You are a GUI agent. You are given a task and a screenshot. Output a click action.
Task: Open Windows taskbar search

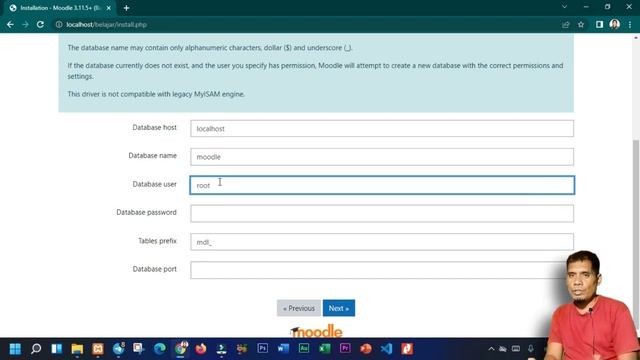pos(36,349)
